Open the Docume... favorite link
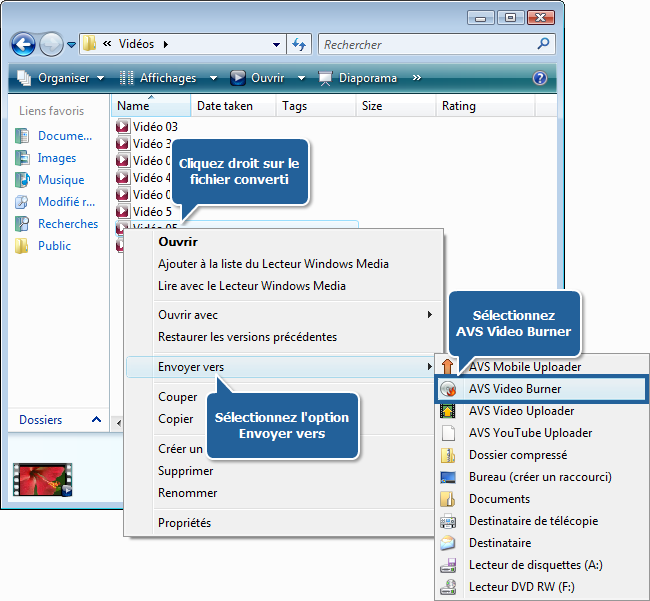Viewport: 650px width, 601px height. click(65, 136)
